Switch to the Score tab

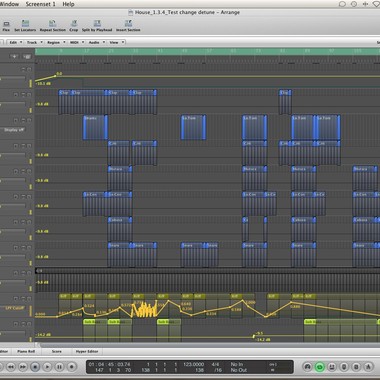pyautogui.click(x=57, y=351)
